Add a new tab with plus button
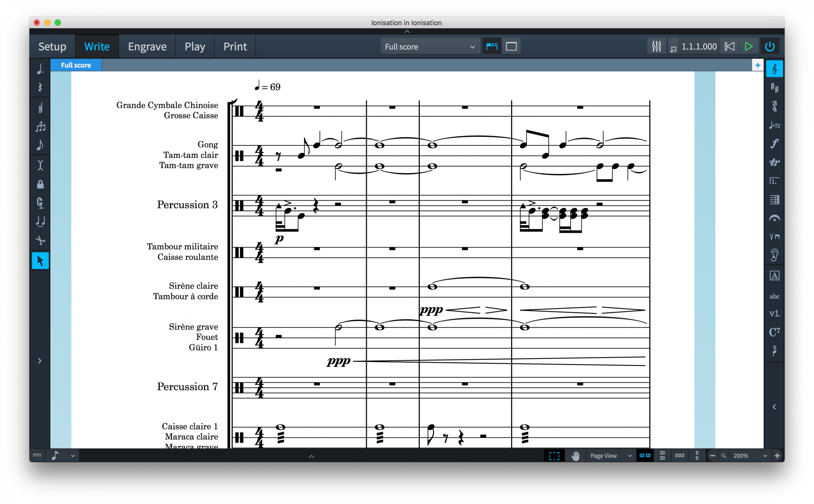Screen dimensions: 814x504 click(x=757, y=65)
